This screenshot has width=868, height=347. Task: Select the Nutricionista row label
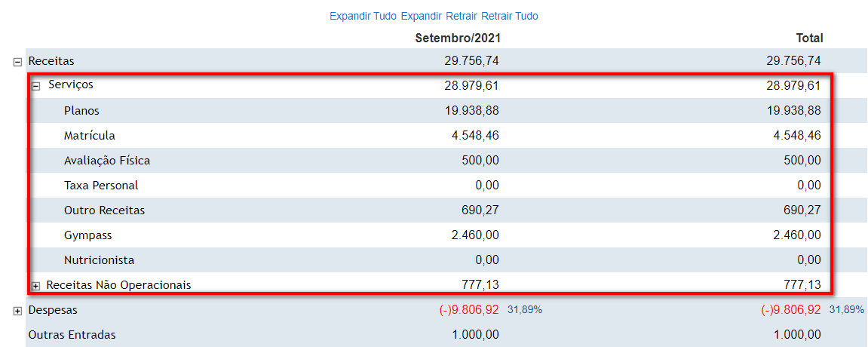(99, 260)
